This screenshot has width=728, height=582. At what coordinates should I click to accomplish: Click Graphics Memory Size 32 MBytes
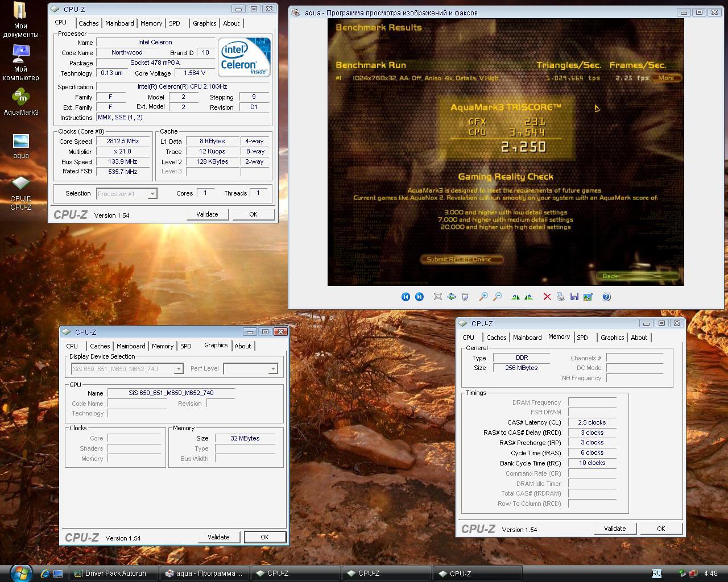pos(245,439)
